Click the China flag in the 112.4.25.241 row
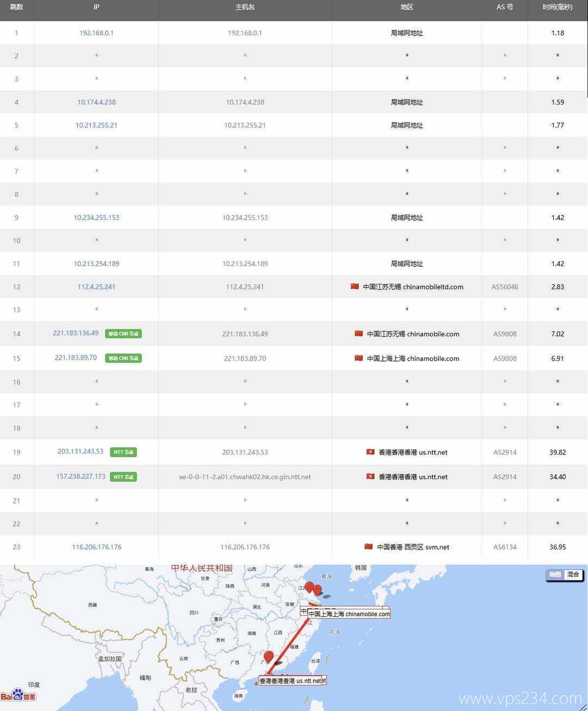This screenshot has height=711, width=588. 354,286
